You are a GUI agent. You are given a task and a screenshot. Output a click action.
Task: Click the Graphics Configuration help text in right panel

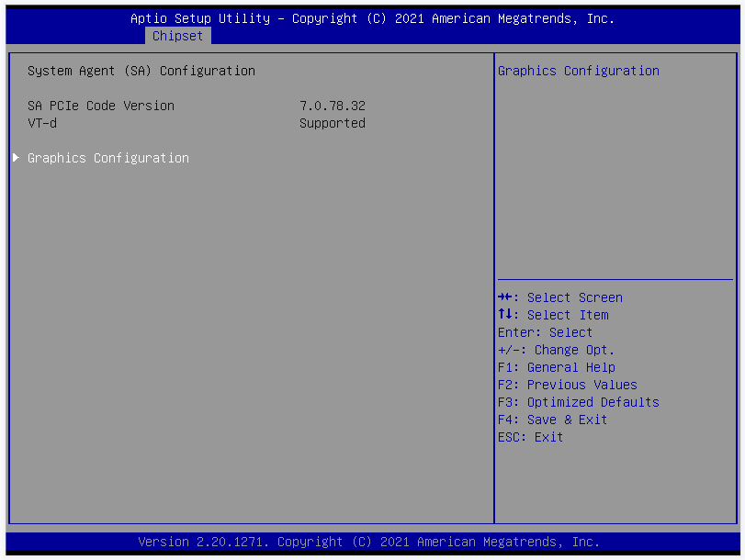click(579, 71)
